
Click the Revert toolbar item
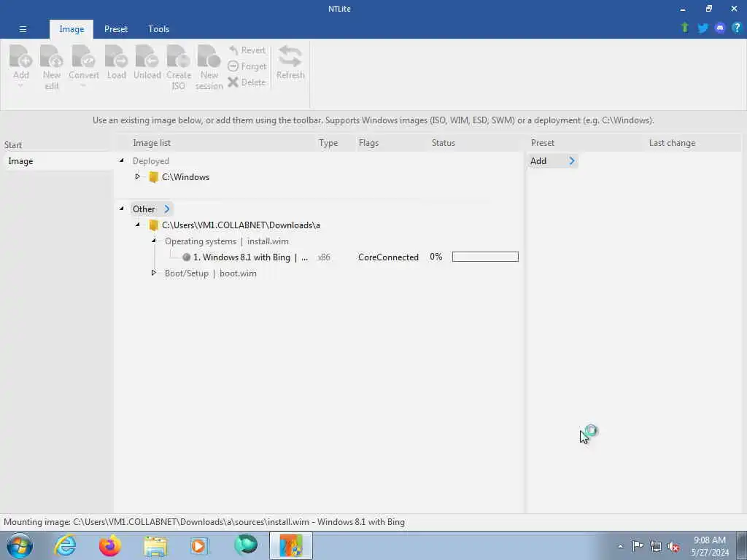tap(247, 50)
